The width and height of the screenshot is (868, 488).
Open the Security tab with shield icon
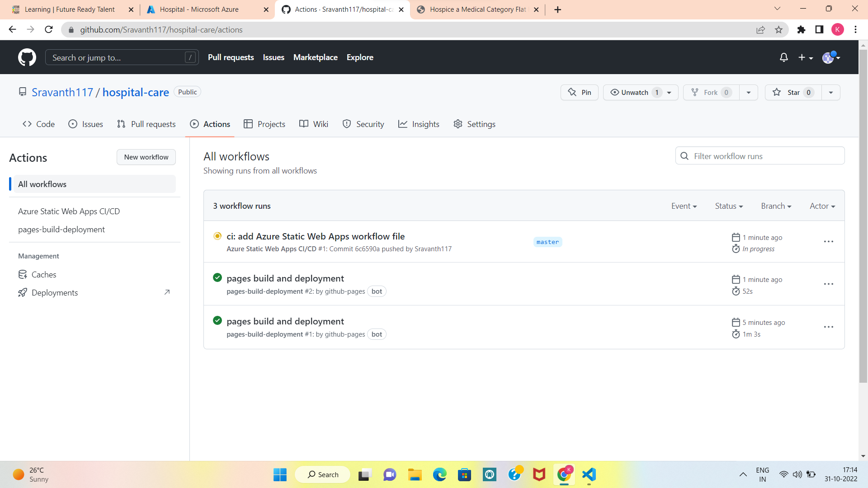point(363,124)
